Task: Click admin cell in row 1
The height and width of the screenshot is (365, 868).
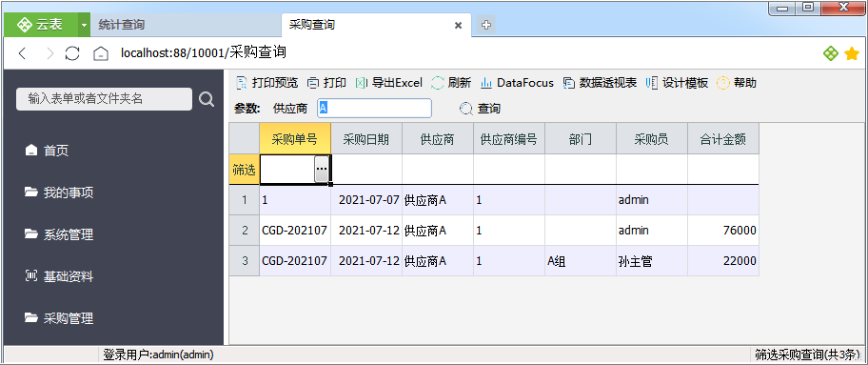Action: pyautogui.click(x=652, y=200)
